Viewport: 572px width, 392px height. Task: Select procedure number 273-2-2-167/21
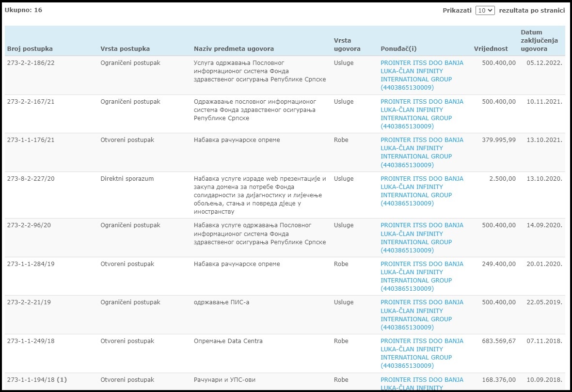point(31,101)
